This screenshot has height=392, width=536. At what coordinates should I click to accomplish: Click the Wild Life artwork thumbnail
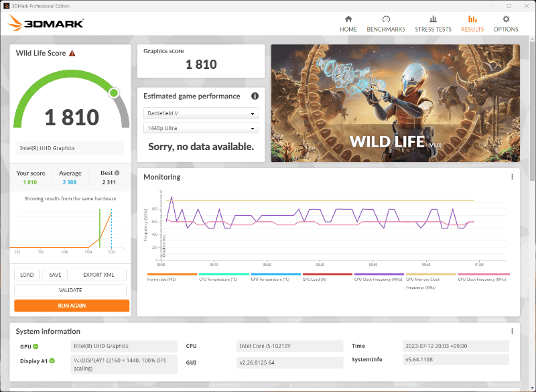click(x=395, y=103)
